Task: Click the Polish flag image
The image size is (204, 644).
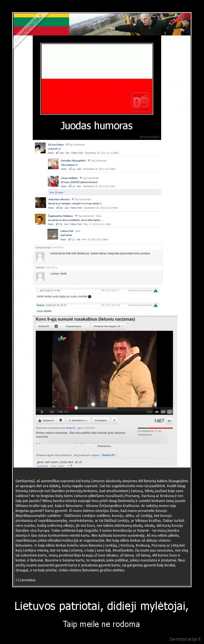Action: pos(97,79)
